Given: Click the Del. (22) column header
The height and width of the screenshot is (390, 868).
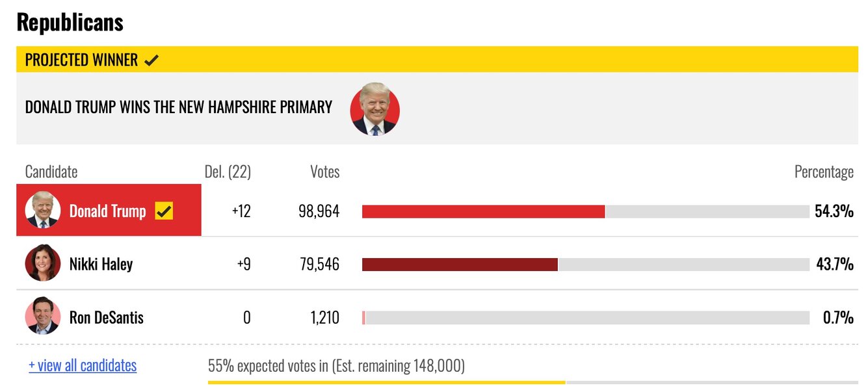Looking at the screenshot, I should tap(227, 172).
